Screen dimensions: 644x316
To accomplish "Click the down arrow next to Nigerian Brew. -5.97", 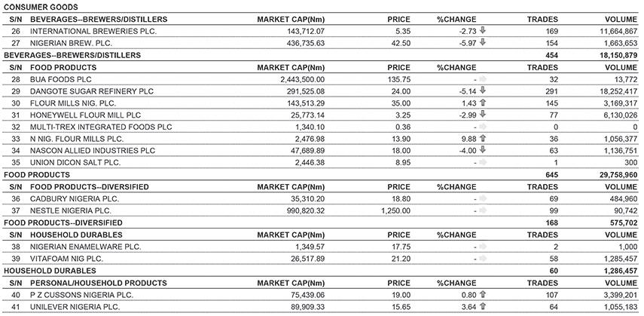I will pyautogui.click(x=483, y=43).
